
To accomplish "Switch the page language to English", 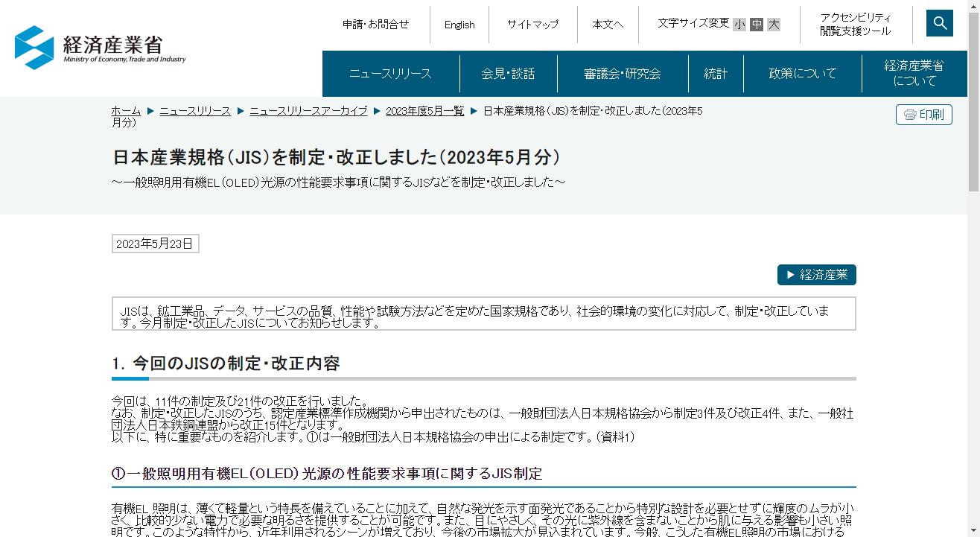I will (459, 24).
